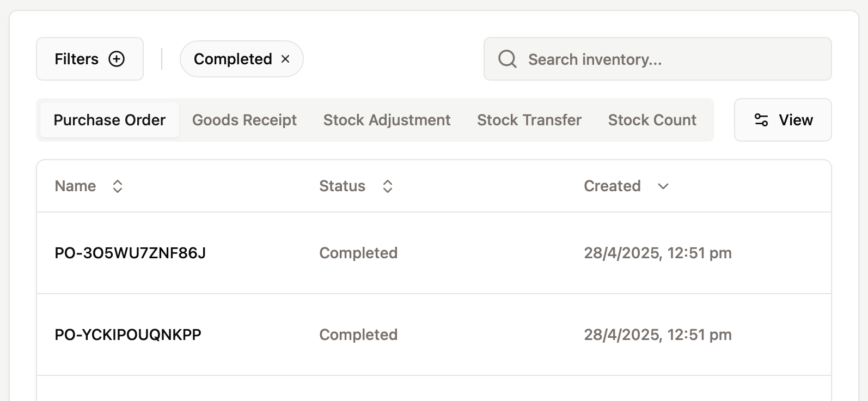This screenshot has width=868, height=401.
Task: Click the sort arrows next to Status
Action: tap(387, 186)
